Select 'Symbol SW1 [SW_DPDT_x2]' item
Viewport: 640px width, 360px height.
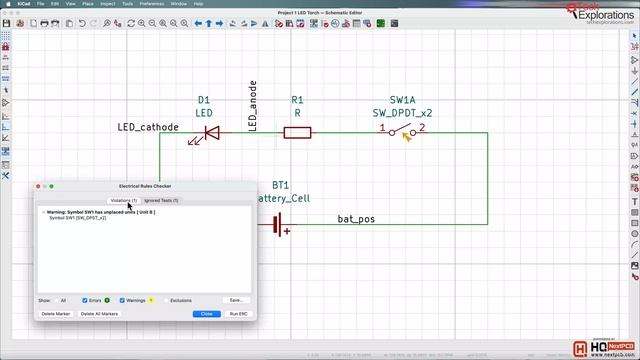coord(78,218)
